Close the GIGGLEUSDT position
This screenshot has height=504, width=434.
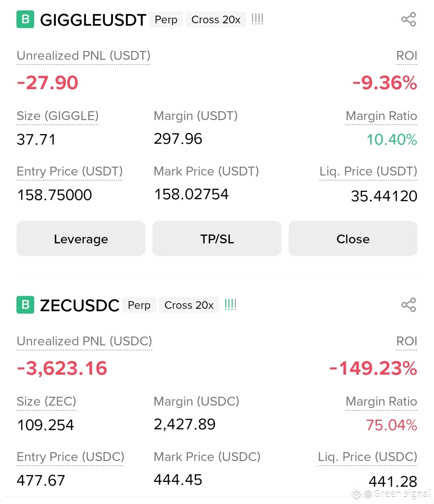[353, 239]
